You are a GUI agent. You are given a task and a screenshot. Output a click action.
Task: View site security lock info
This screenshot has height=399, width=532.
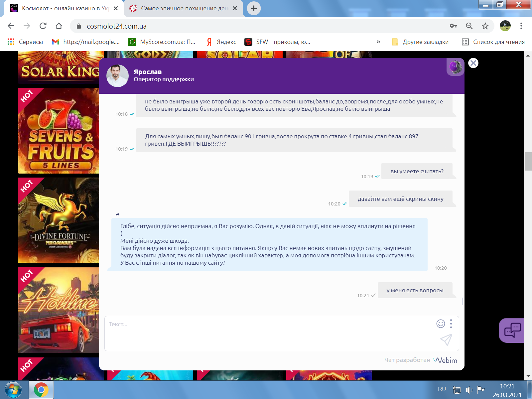point(79,26)
